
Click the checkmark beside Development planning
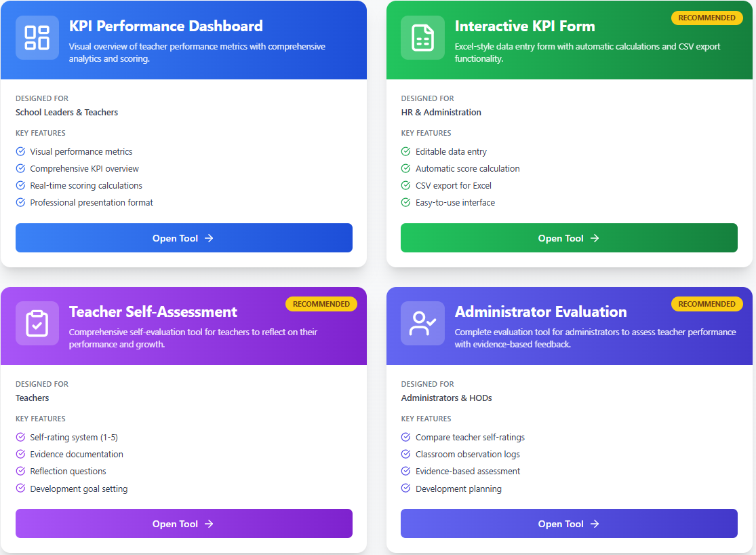pyautogui.click(x=405, y=489)
